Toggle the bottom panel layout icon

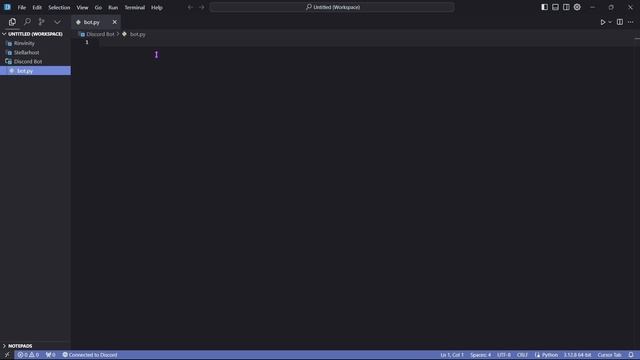556,7
